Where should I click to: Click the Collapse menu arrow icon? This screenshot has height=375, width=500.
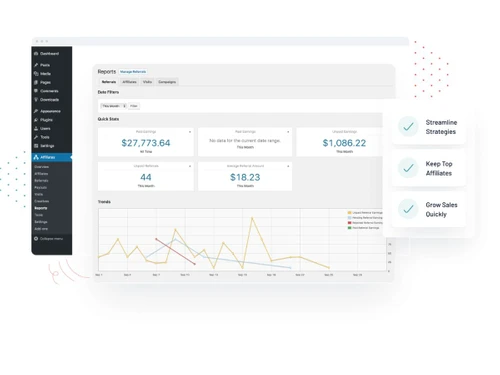click(x=36, y=239)
